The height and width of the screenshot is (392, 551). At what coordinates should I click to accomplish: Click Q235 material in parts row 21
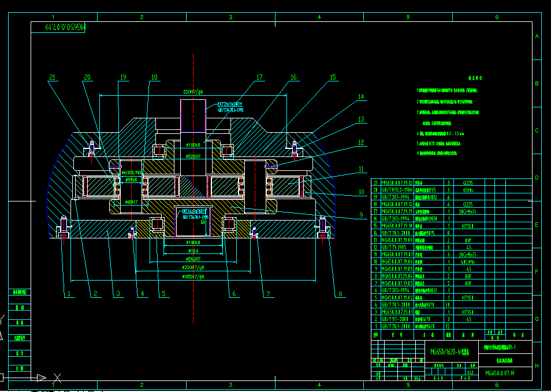[x=469, y=182]
